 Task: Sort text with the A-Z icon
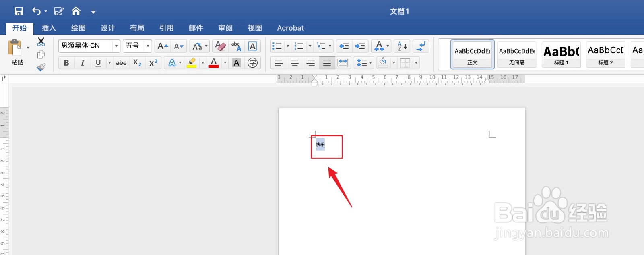402,46
